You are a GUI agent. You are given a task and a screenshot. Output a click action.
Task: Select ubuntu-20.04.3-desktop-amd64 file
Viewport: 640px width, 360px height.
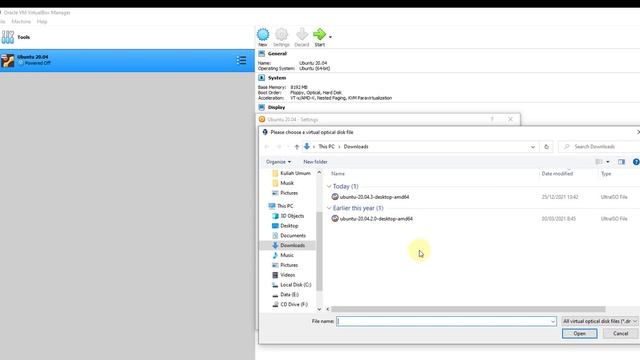click(370, 197)
